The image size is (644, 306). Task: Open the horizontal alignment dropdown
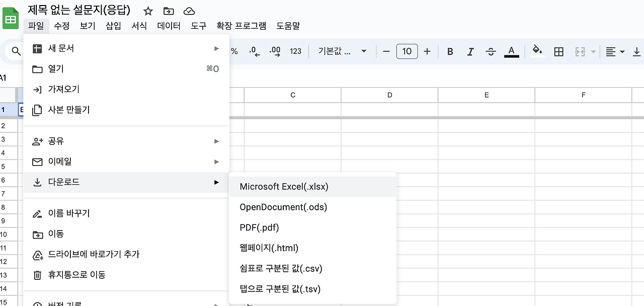coord(614,51)
